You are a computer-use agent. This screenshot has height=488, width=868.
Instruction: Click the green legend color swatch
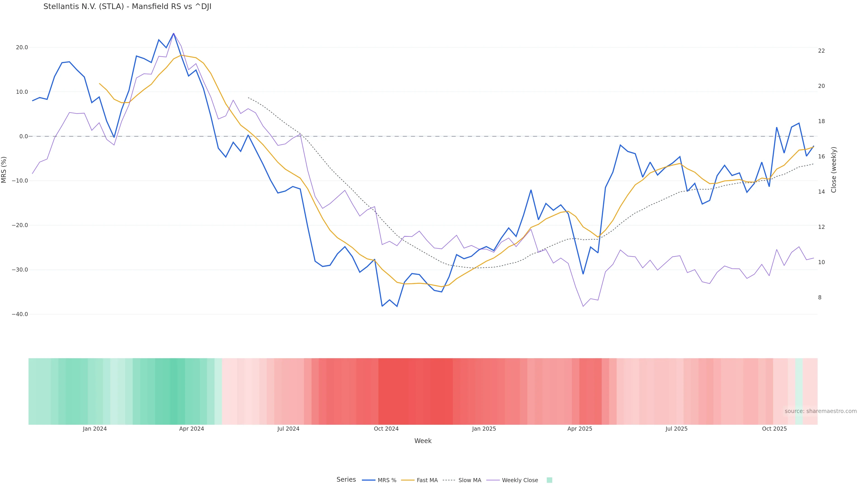tap(549, 480)
